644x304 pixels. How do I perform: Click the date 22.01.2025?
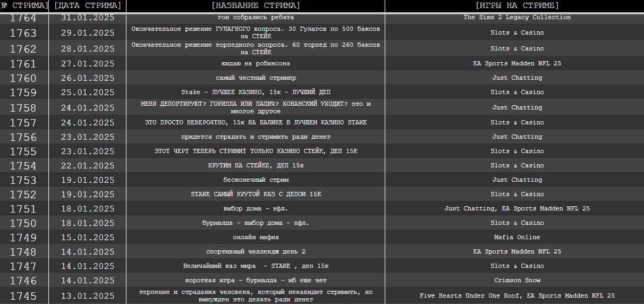(88, 166)
